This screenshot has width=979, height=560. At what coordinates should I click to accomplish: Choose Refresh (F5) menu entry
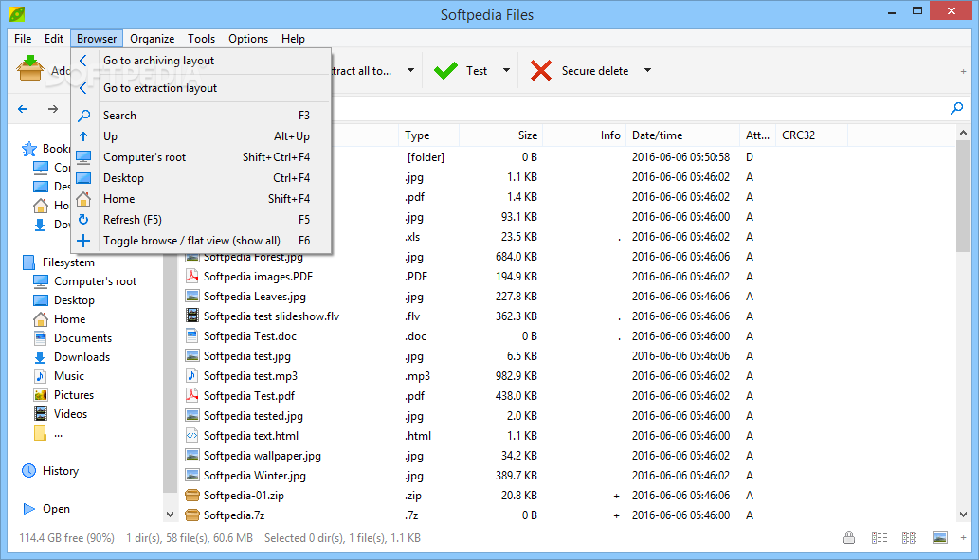(x=201, y=220)
